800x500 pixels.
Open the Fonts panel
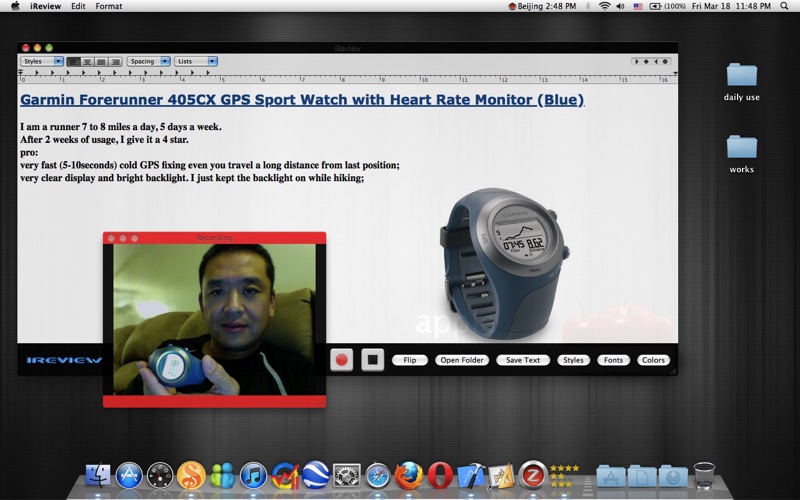coord(613,360)
